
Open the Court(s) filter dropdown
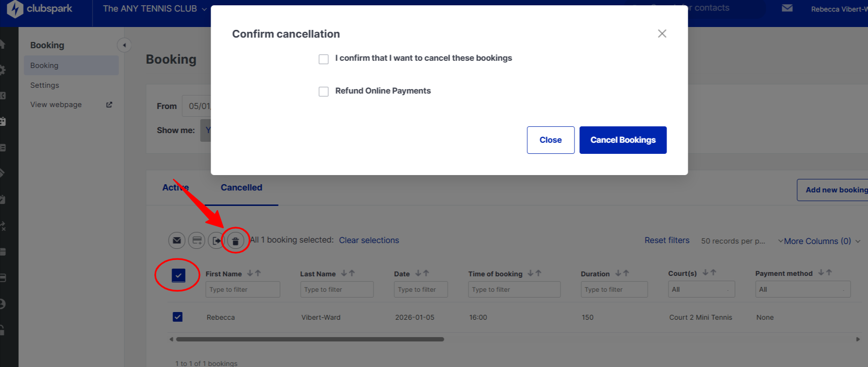tap(701, 289)
